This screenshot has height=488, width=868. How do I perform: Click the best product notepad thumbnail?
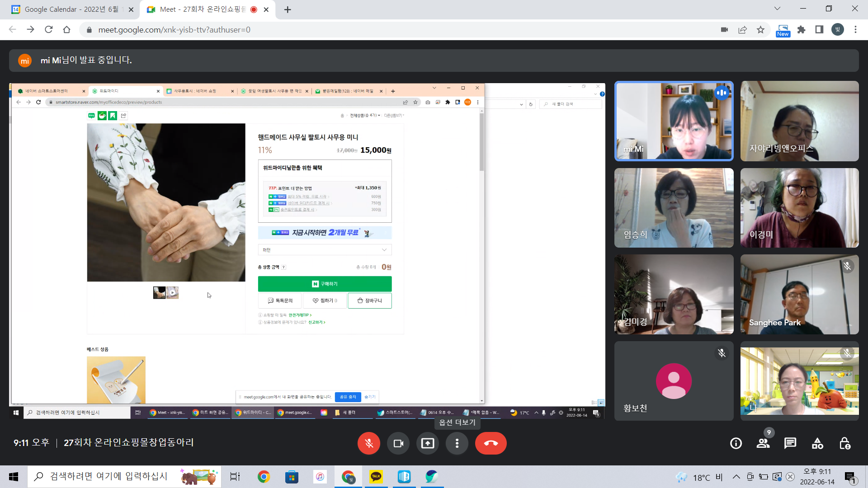click(x=116, y=380)
